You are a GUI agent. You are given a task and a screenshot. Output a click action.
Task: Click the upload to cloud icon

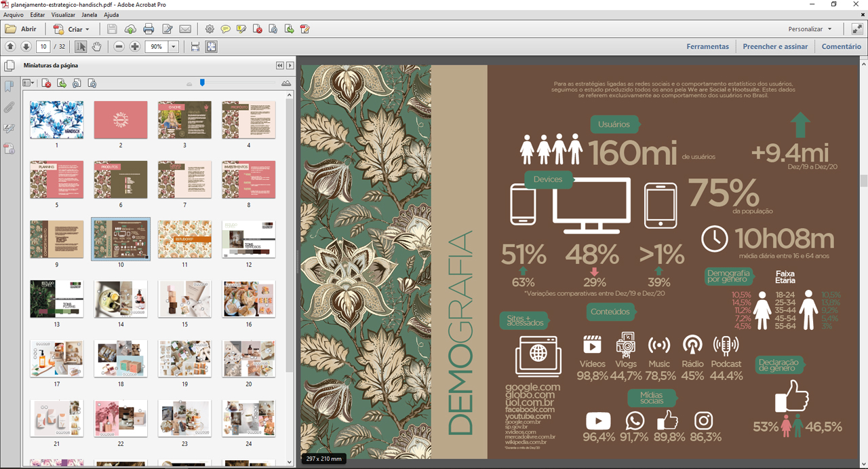coord(130,29)
